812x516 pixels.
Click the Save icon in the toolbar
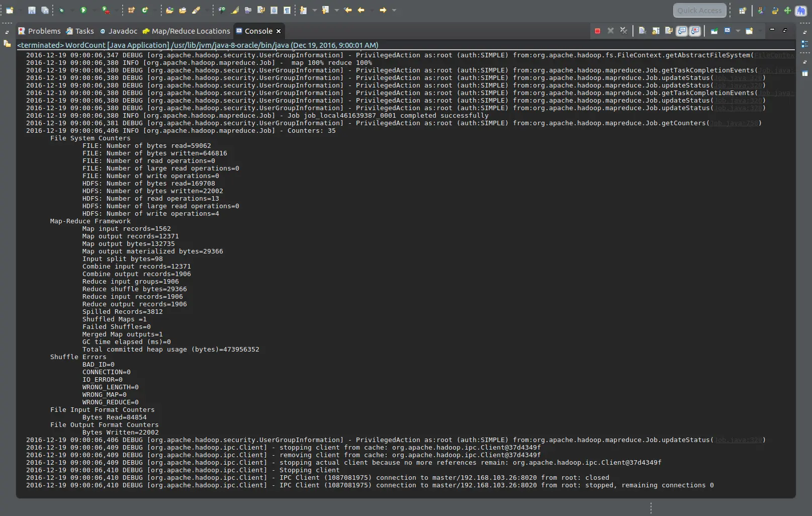pos(32,10)
